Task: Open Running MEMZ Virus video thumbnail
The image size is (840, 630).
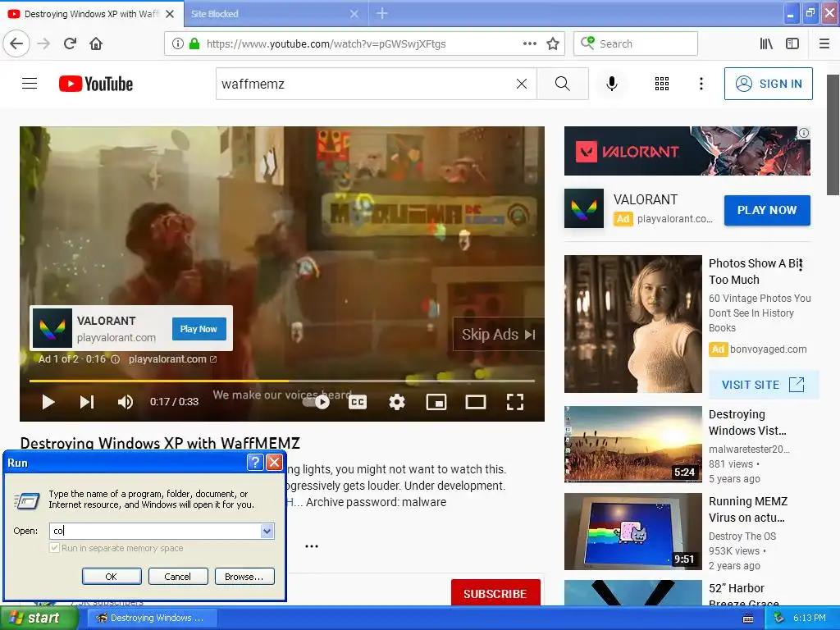Action: tap(632, 532)
